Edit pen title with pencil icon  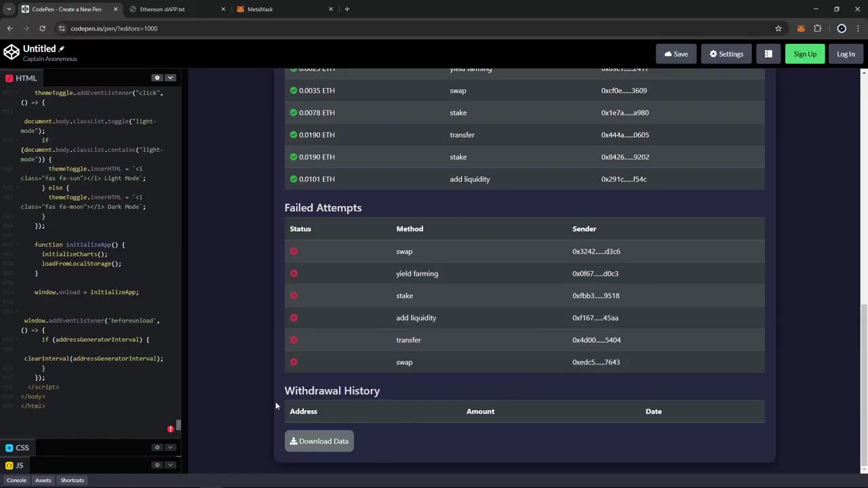coord(62,49)
